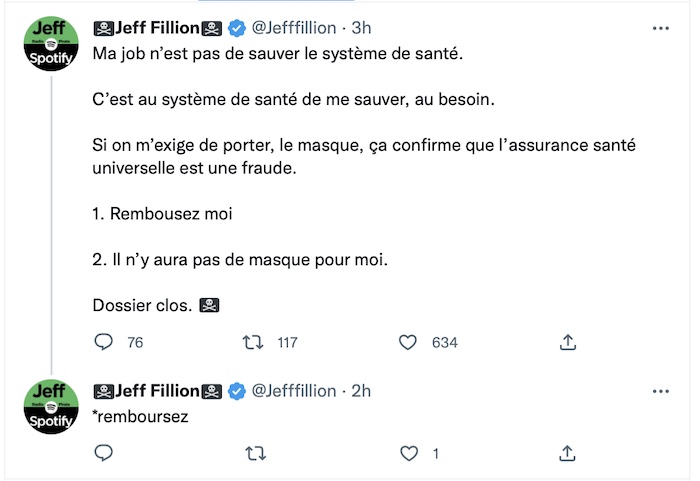This screenshot has height=481, width=700.
Task: Open Jeff Fillion display name on reply tweet
Action: [x=157, y=391]
